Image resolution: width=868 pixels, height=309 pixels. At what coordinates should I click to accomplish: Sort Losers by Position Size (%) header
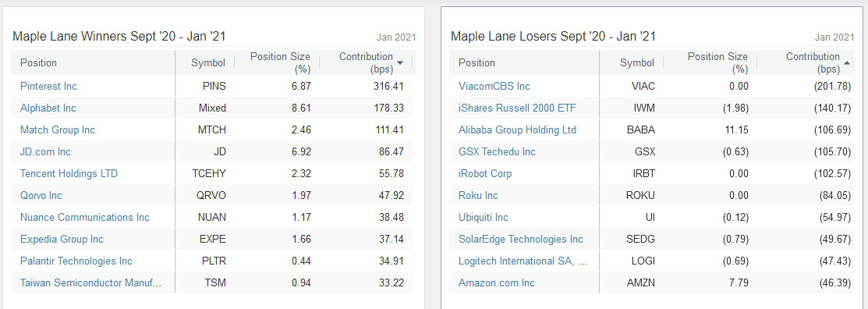(x=717, y=62)
